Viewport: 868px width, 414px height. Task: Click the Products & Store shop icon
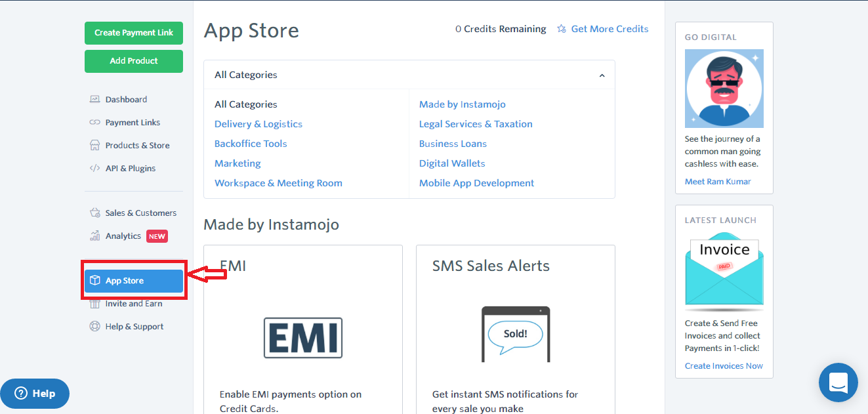click(94, 145)
